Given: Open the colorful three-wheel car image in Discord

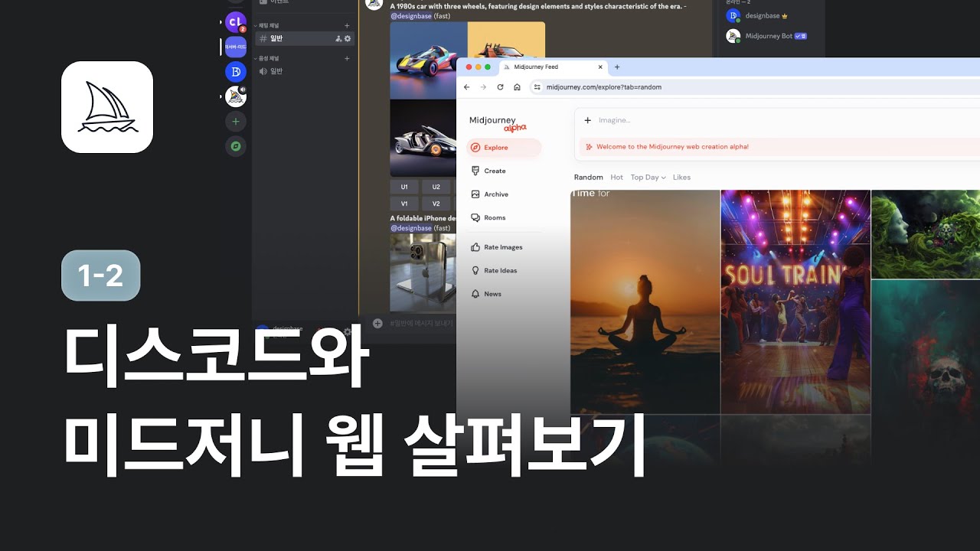Looking at the screenshot, I should [x=429, y=60].
